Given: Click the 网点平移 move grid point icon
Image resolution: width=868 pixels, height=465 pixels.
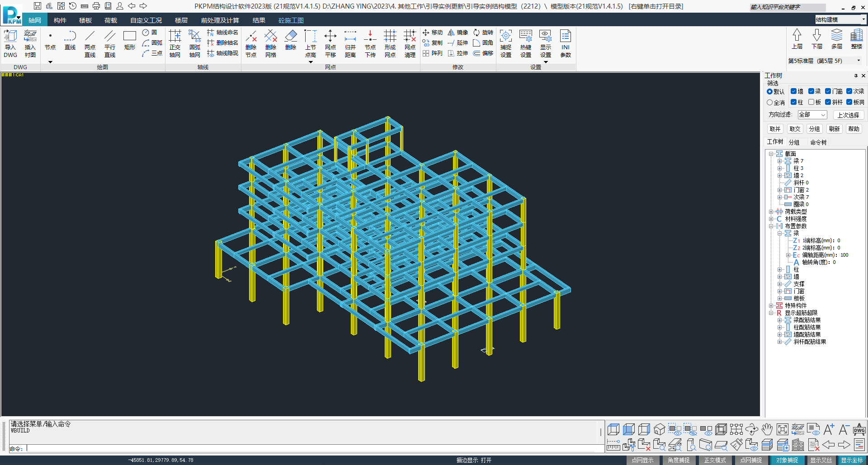Looking at the screenshot, I should [330, 43].
